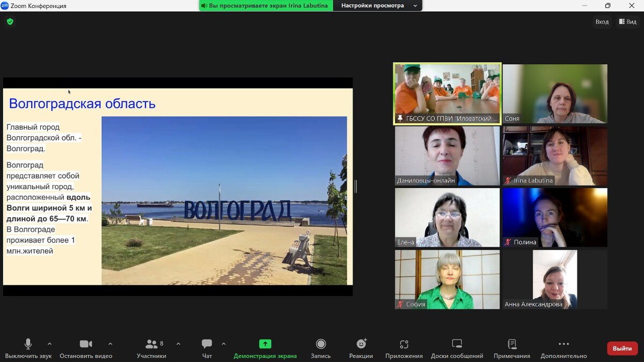The height and width of the screenshot is (362, 644).
Task: Select Даниловцы-онлайн video tile
Action: click(x=447, y=156)
